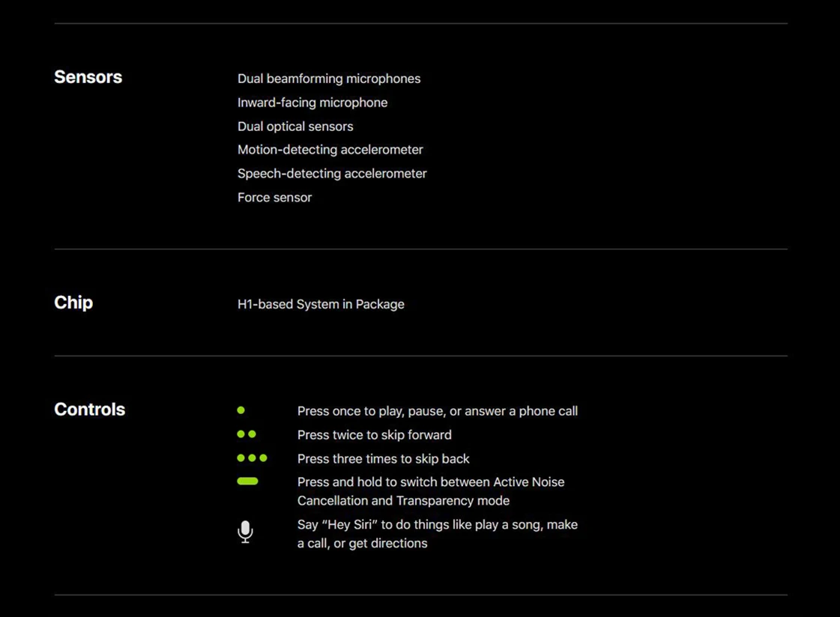Click the Dual optical sensors entry
The width and height of the screenshot is (840, 617).
295,127
